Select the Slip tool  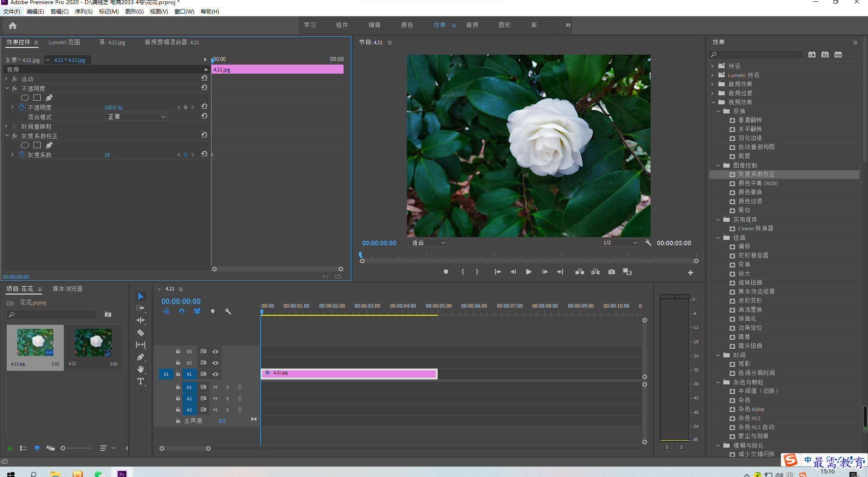[x=141, y=345]
